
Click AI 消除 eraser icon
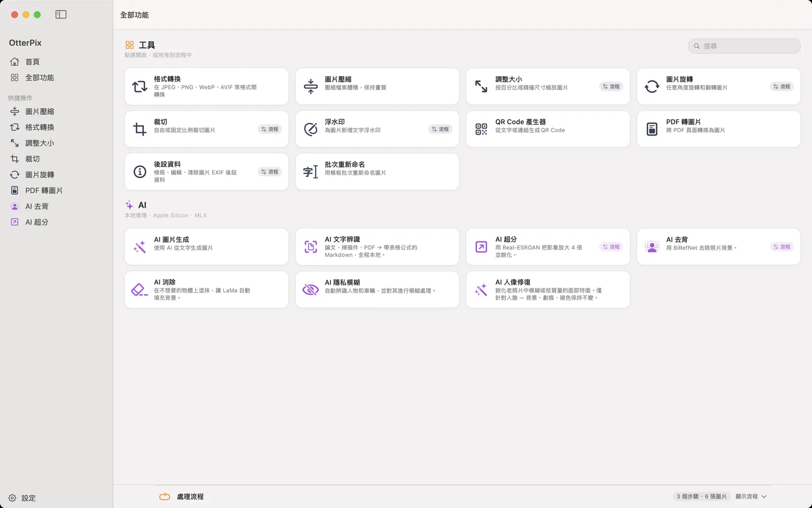[140, 290]
